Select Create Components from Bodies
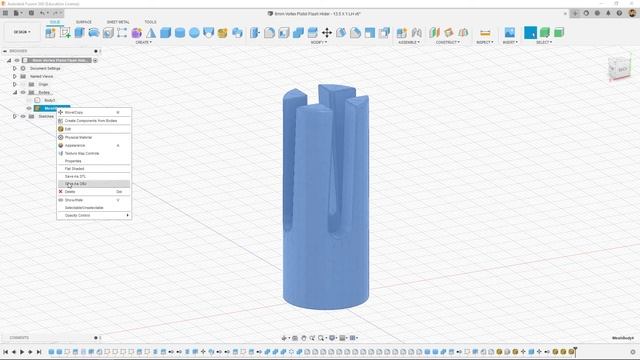This screenshot has height=360, width=640. [94, 121]
